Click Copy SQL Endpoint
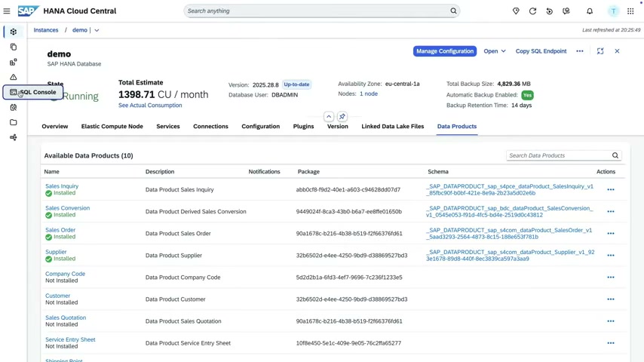 [541, 51]
